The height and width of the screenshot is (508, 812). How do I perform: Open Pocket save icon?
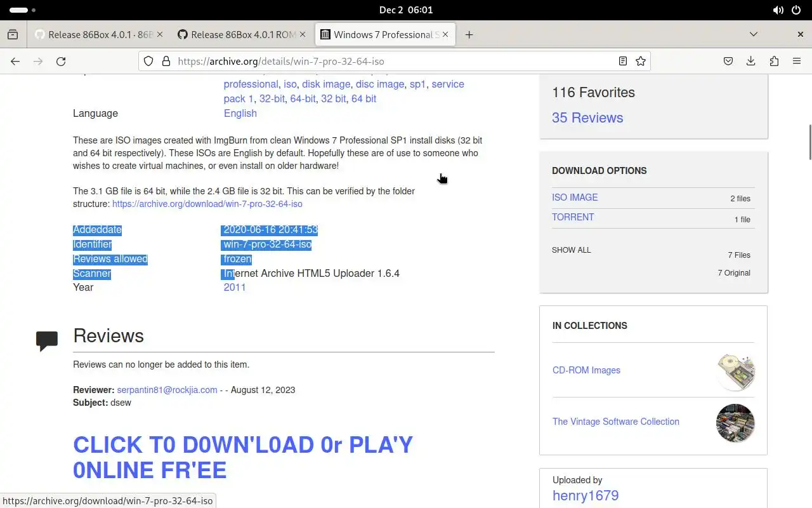(728, 61)
